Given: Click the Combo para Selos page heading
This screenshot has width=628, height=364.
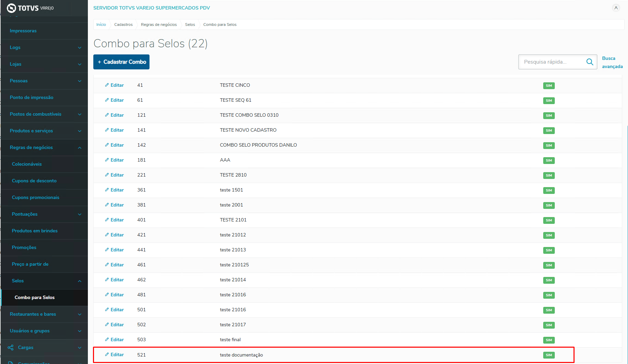Looking at the screenshot, I should [x=151, y=44].
